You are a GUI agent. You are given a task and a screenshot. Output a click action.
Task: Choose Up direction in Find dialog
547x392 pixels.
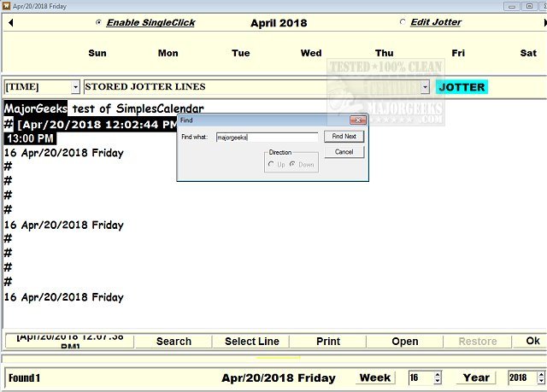coord(271,164)
